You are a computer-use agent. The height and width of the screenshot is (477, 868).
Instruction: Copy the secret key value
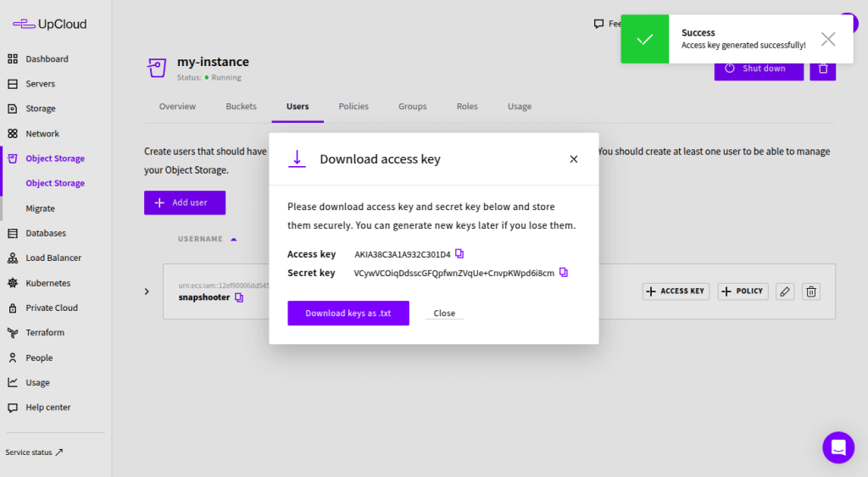tap(563, 273)
